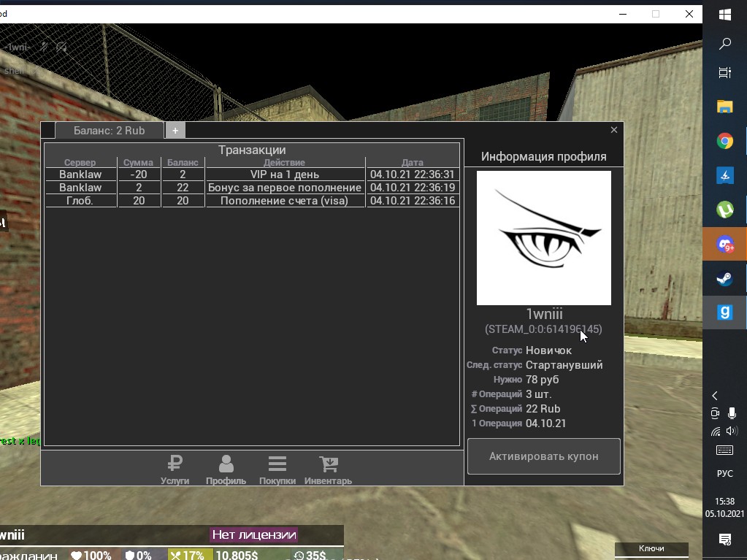Viewport: 747px width, 560px height.
Task: Open the Windows notification center
Action: click(724, 539)
